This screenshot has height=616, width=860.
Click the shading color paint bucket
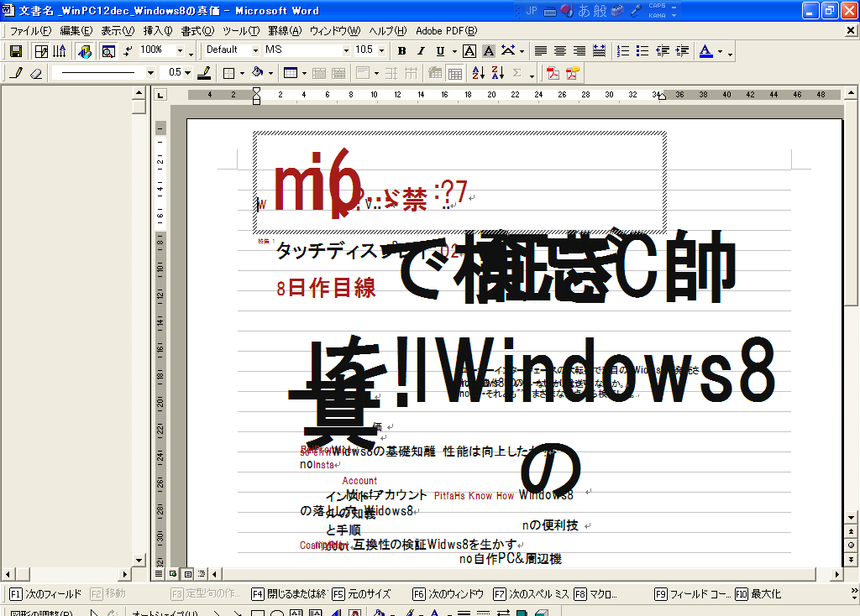[258, 73]
